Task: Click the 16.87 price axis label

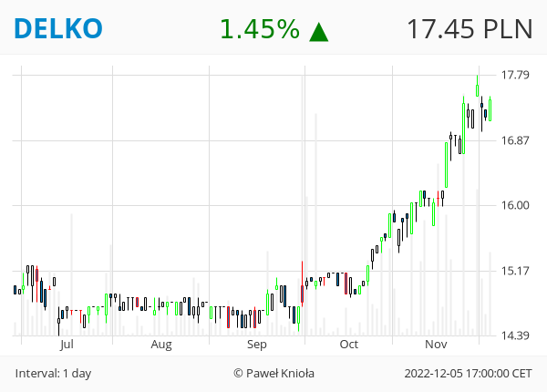Action: (515, 140)
